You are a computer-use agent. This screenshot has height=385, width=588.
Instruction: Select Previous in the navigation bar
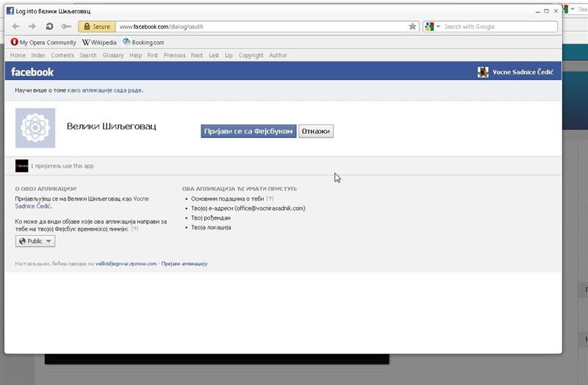click(174, 55)
